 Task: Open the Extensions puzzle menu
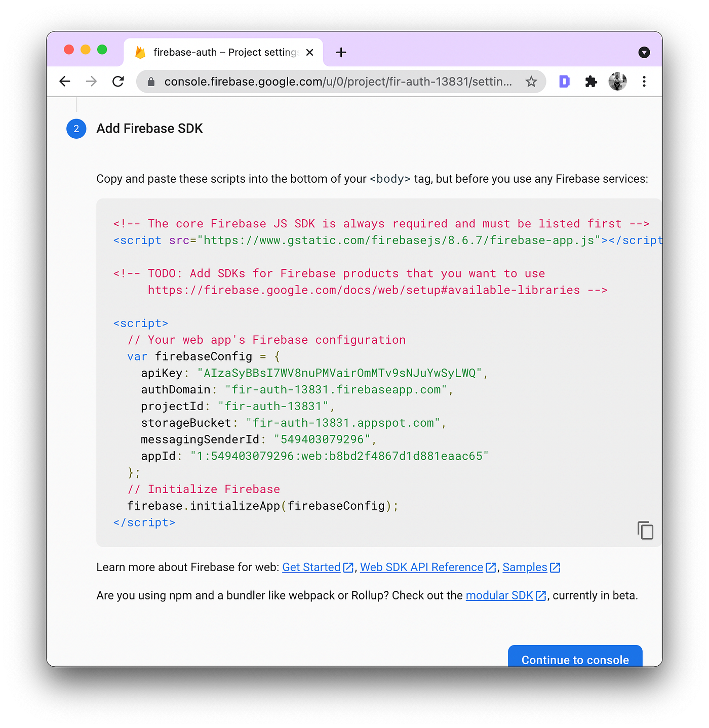[x=591, y=82]
